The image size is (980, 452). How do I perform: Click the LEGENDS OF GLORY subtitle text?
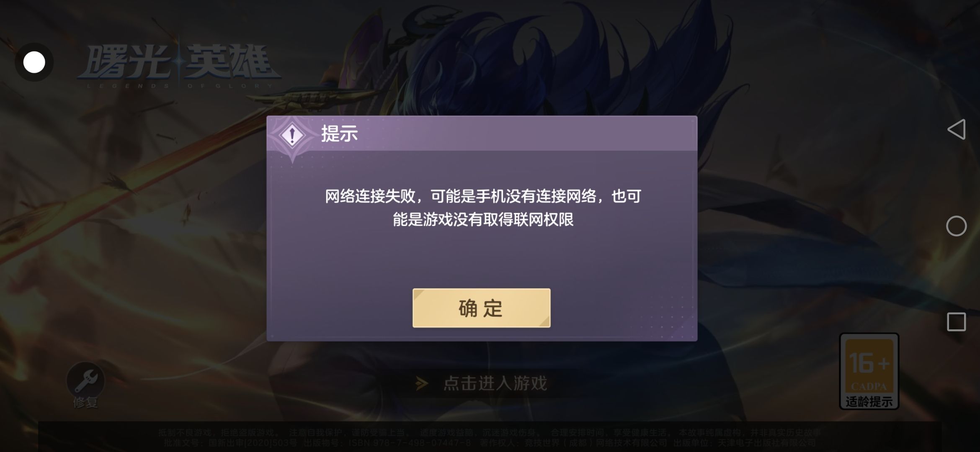[180, 86]
